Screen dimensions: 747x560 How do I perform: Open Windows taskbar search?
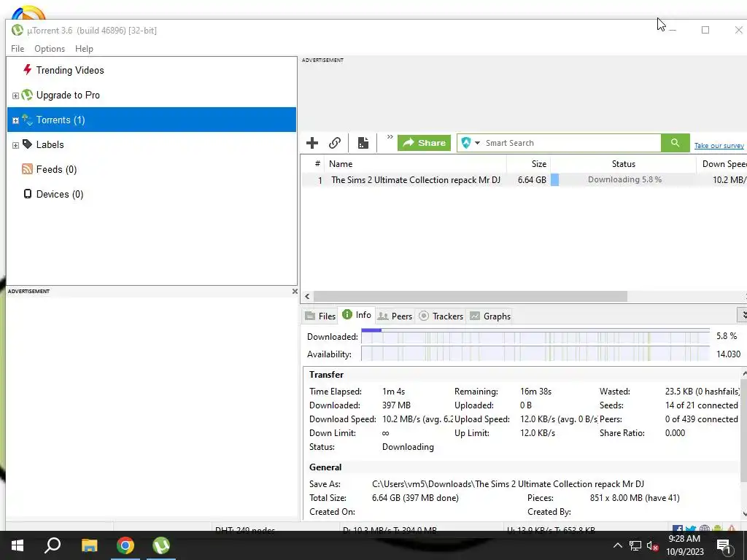coord(53,545)
